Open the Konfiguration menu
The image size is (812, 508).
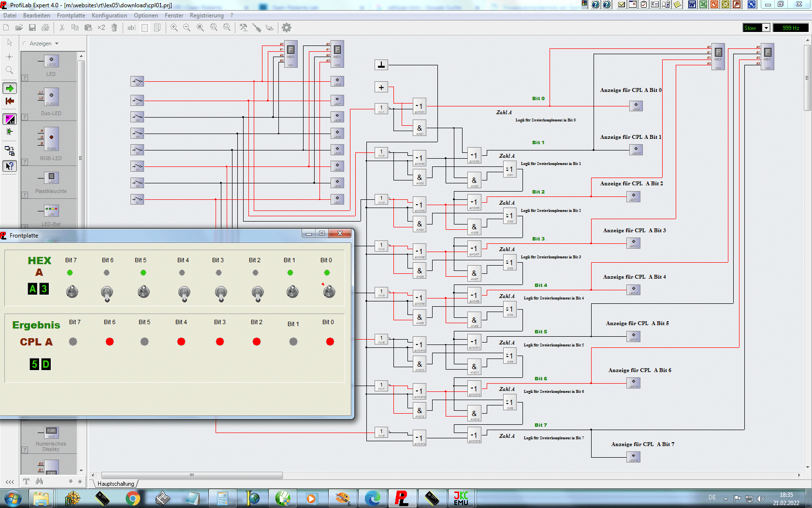[x=109, y=15]
